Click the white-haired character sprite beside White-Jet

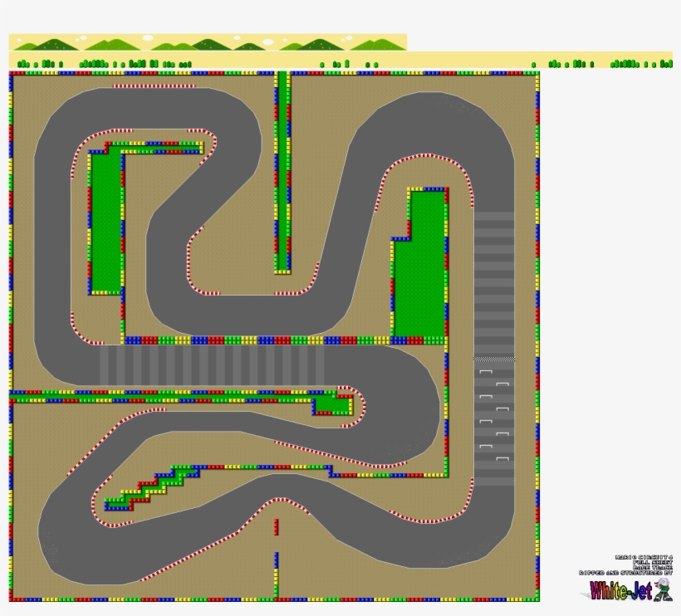664,589
